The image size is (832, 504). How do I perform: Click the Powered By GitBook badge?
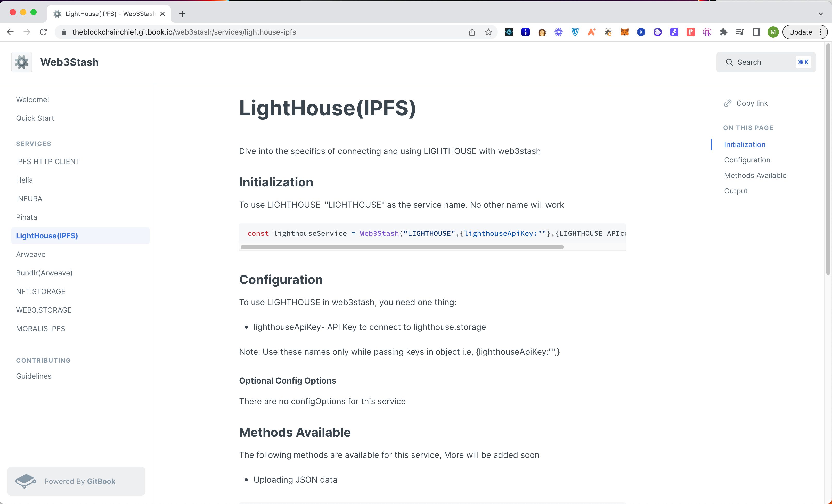tap(76, 481)
